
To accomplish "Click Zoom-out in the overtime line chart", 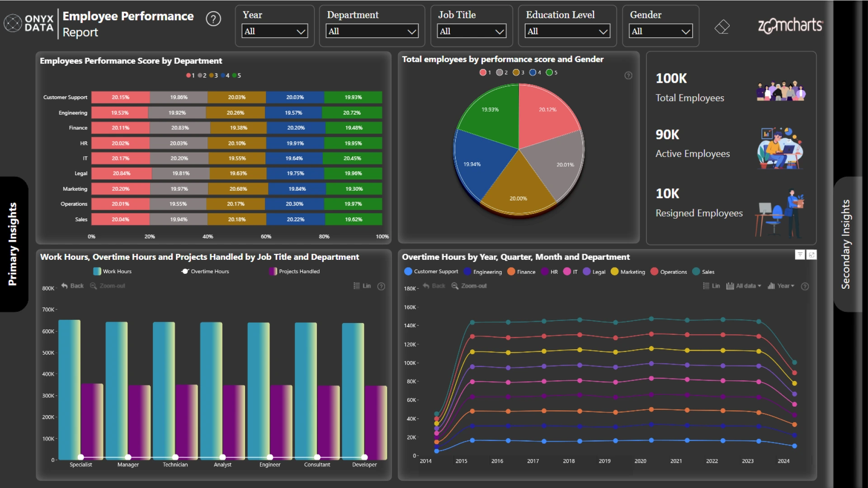I will tap(469, 286).
